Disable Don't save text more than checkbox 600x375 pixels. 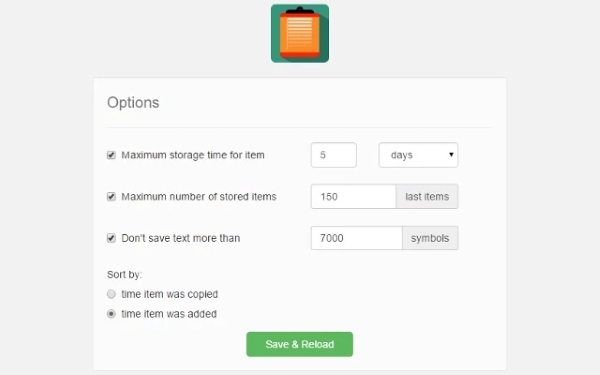pyautogui.click(x=111, y=238)
